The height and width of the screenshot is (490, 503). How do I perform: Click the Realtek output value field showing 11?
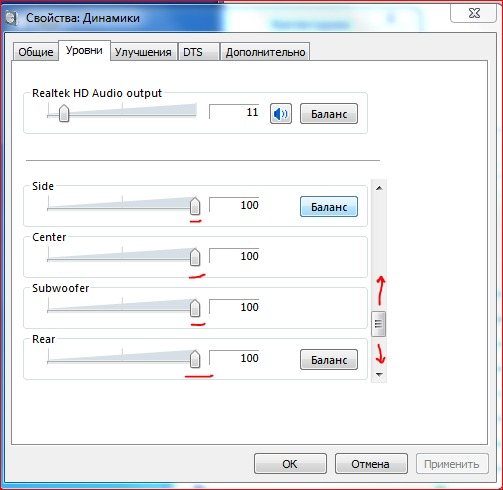234,112
